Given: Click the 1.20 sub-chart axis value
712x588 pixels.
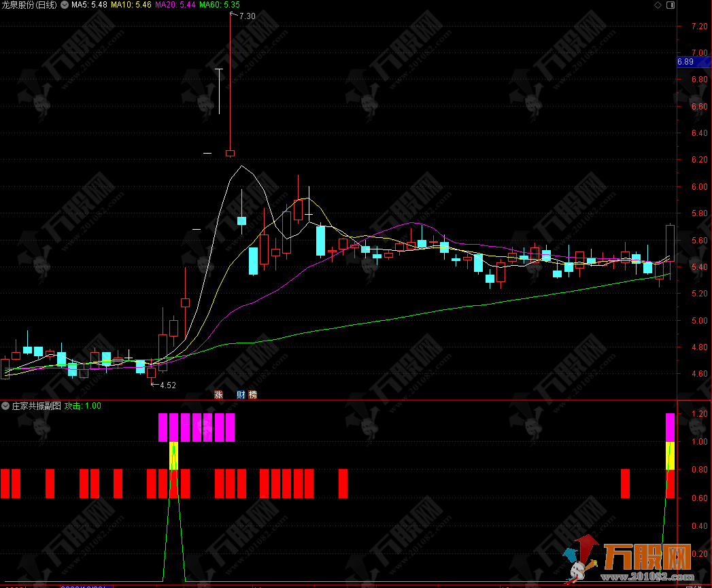Looking at the screenshot, I should tap(699, 413).
